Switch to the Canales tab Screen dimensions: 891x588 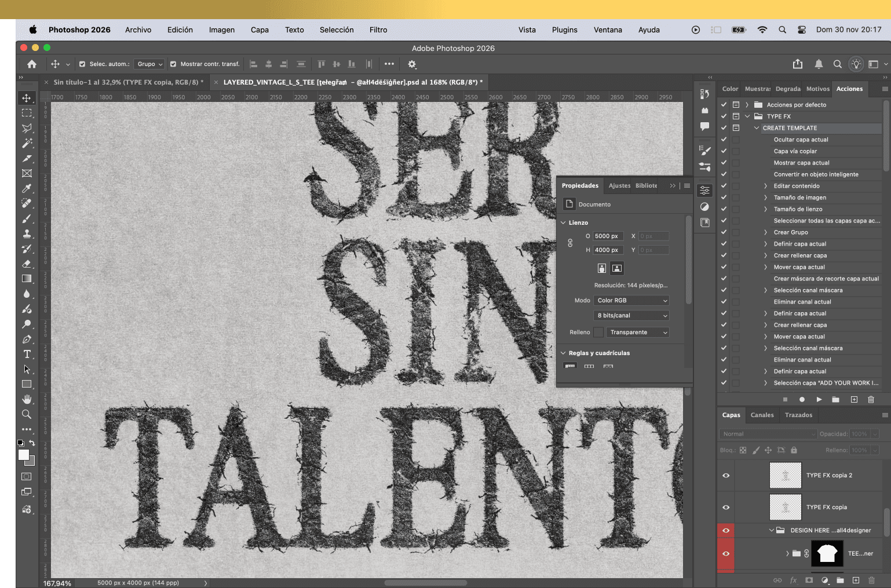(x=762, y=415)
